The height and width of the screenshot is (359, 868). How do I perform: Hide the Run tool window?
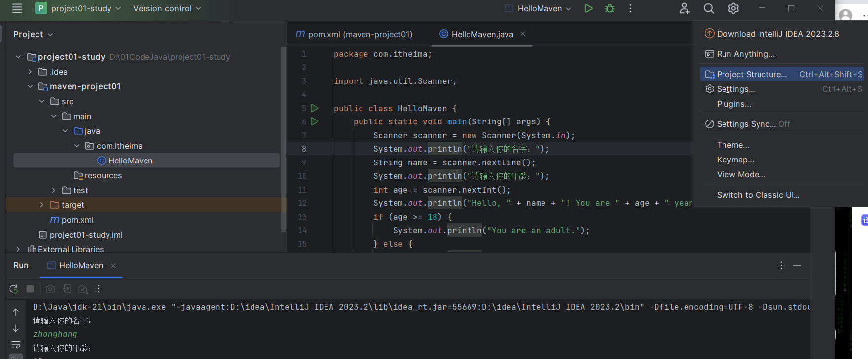coord(797,265)
